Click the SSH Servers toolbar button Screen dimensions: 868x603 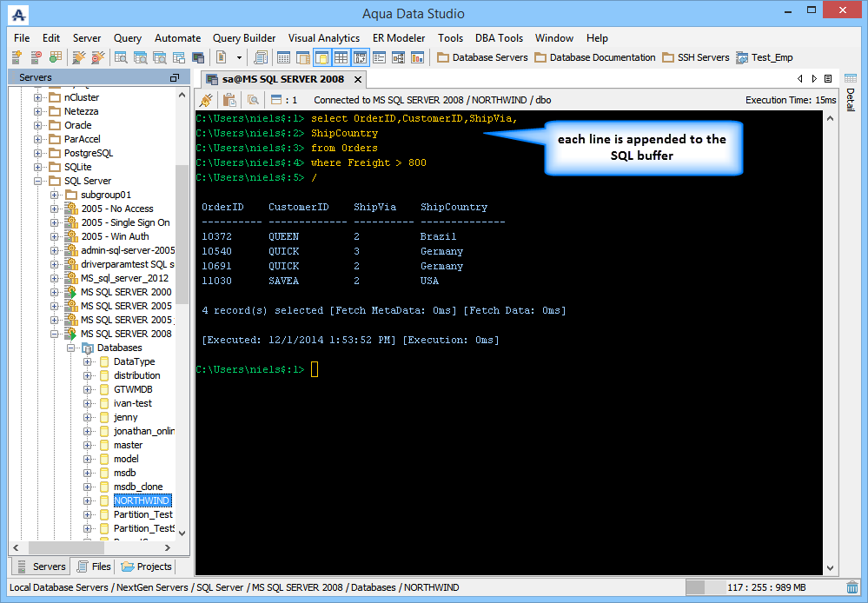pos(695,58)
